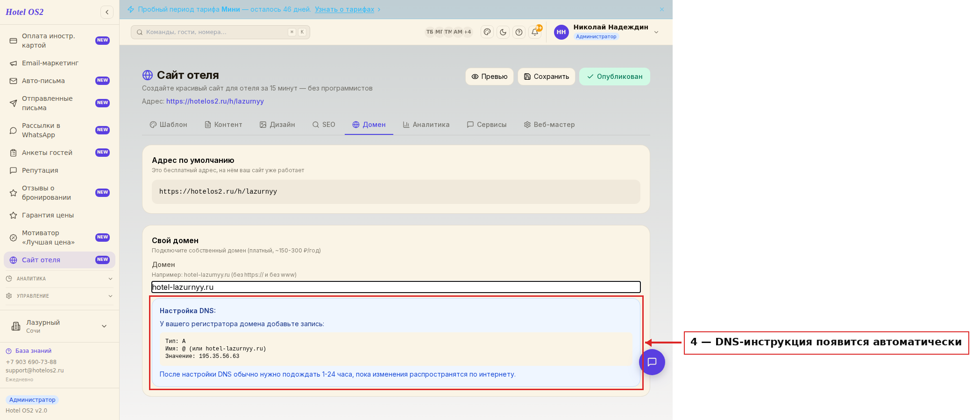Focus the Команды, гости, номера search field
980x420 pixels.
[220, 32]
